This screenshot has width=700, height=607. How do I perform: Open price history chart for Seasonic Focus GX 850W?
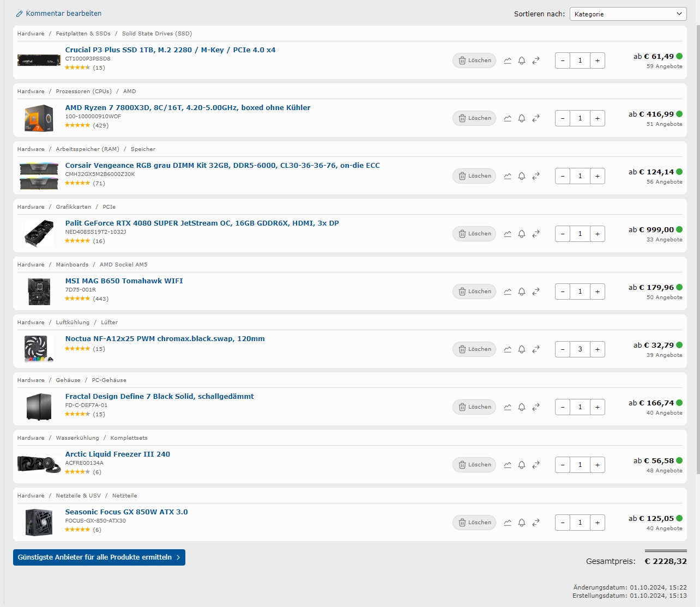click(508, 523)
